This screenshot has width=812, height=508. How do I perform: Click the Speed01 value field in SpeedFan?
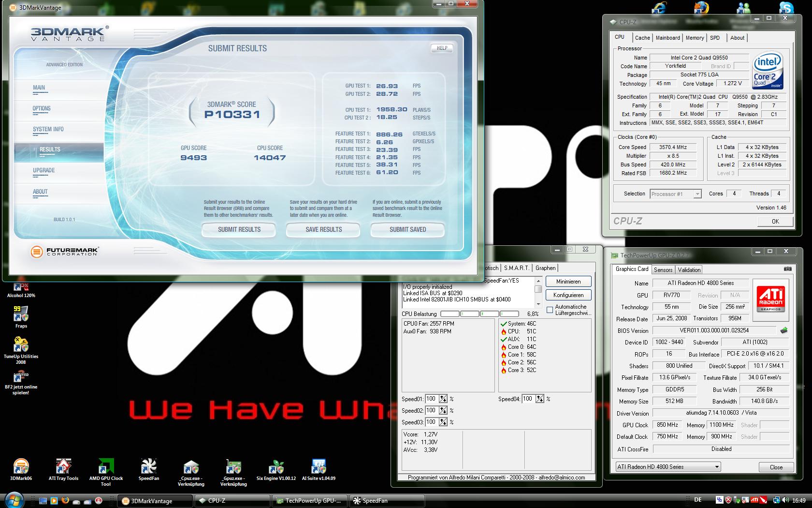pos(431,399)
